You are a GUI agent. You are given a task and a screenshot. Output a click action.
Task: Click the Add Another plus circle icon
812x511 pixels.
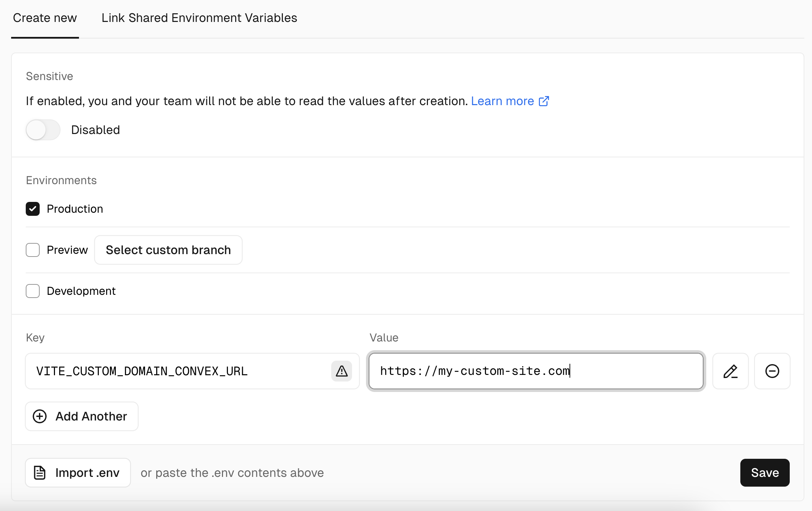pyautogui.click(x=41, y=416)
